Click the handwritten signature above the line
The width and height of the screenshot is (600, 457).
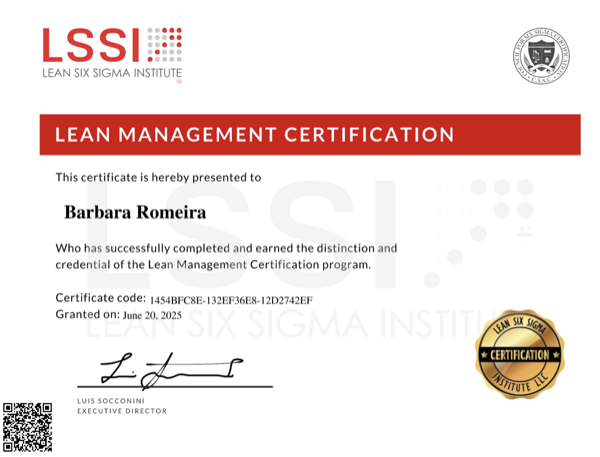tap(171, 370)
